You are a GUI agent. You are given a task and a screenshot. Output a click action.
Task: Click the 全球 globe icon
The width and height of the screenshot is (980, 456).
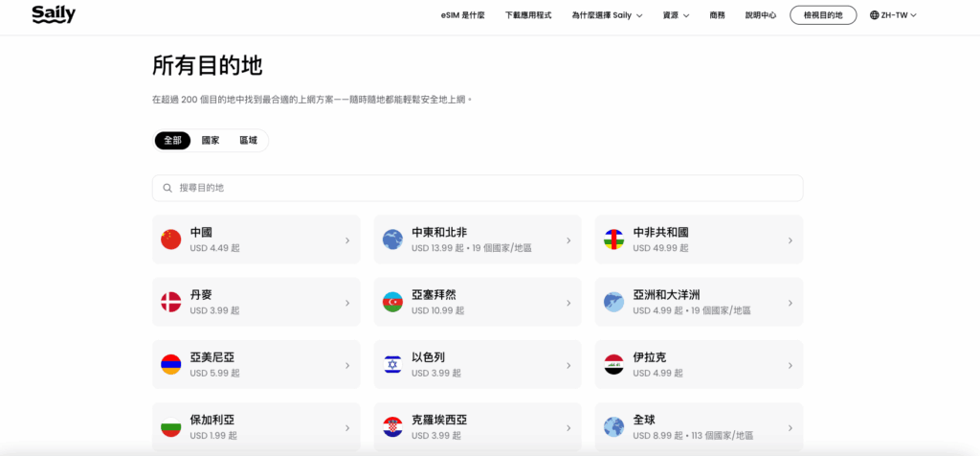[x=613, y=427]
